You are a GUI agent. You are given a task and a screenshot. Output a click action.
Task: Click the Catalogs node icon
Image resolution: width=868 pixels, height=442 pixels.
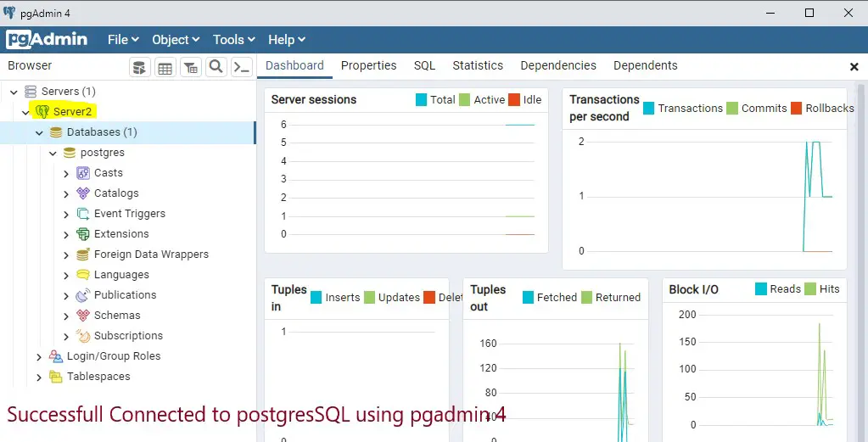coord(83,193)
